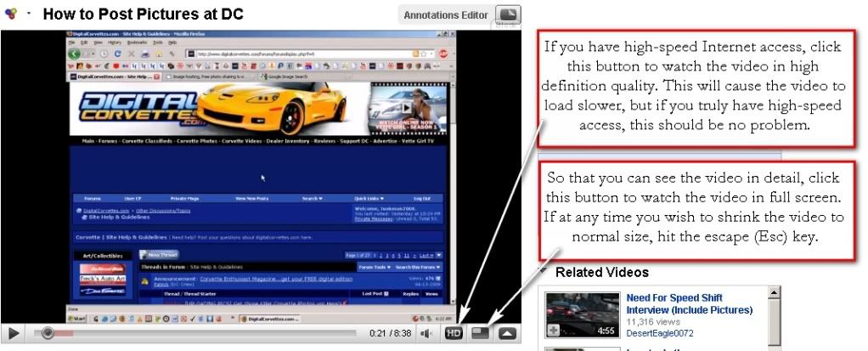This screenshot has width=868, height=351.
Task: Toggle the annotations icon beside Annotations Editor
Action: tap(506, 14)
